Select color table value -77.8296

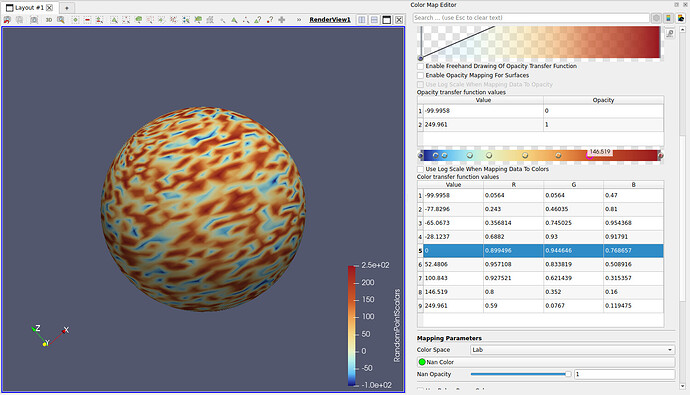453,209
